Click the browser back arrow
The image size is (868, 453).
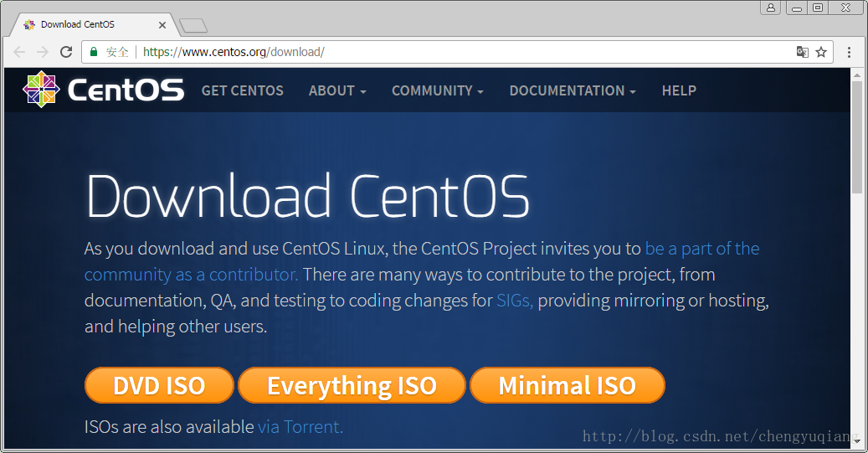[19, 52]
